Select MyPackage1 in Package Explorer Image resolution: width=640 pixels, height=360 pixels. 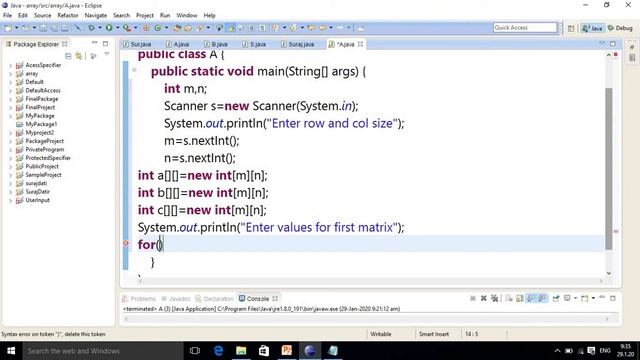point(41,124)
